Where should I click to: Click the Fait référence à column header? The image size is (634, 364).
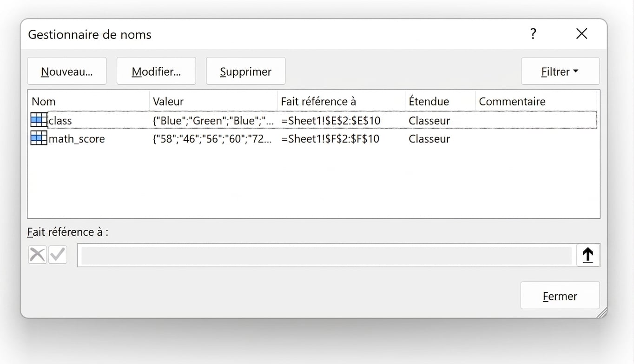pos(341,101)
